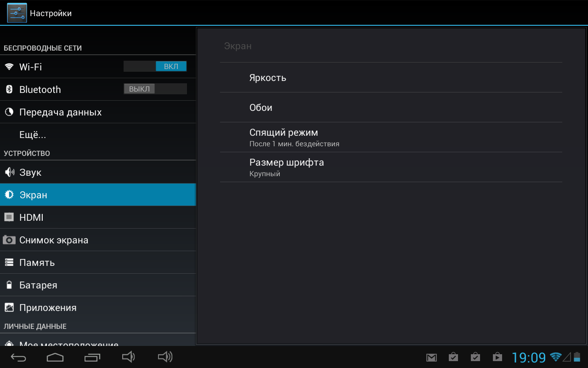
Task: Open the Recent apps icon
Action: pos(92,357)
